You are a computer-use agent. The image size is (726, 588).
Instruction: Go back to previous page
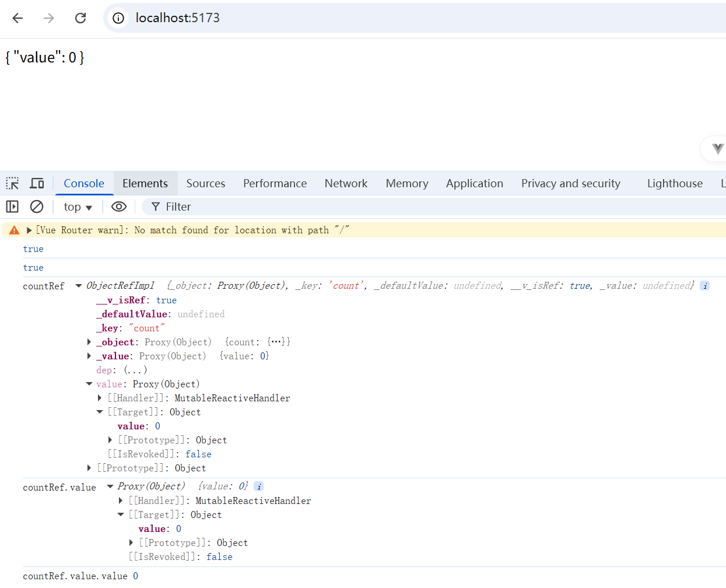(17, 18)
